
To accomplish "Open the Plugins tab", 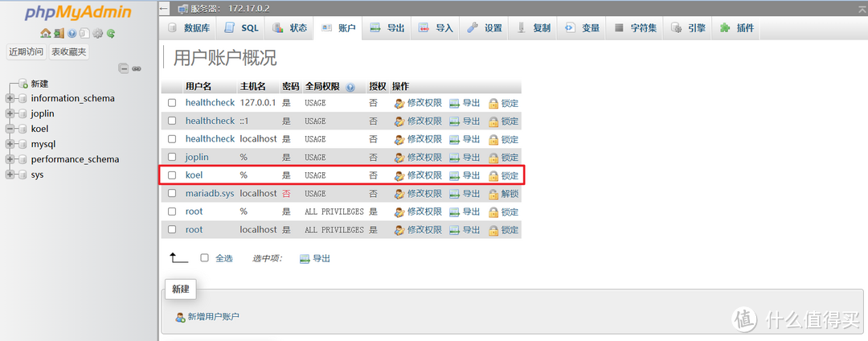I will (x=736, y=28).
